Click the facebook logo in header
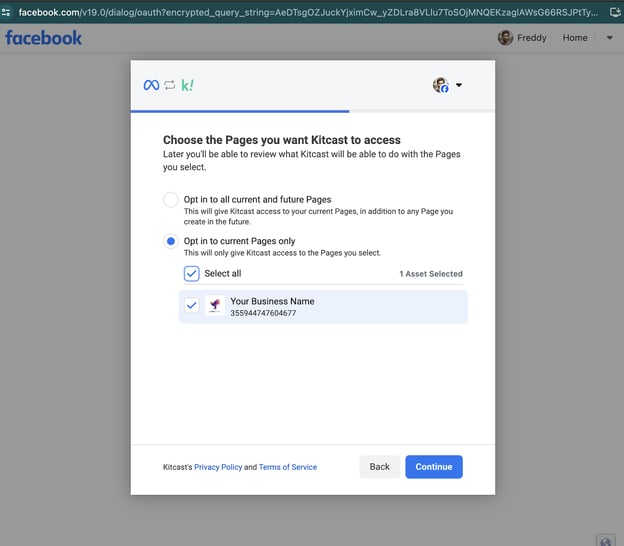 pos(43,38)
